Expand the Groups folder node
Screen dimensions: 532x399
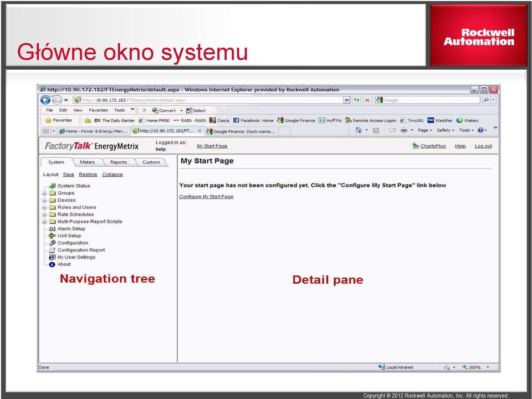(x=44, y=193)
